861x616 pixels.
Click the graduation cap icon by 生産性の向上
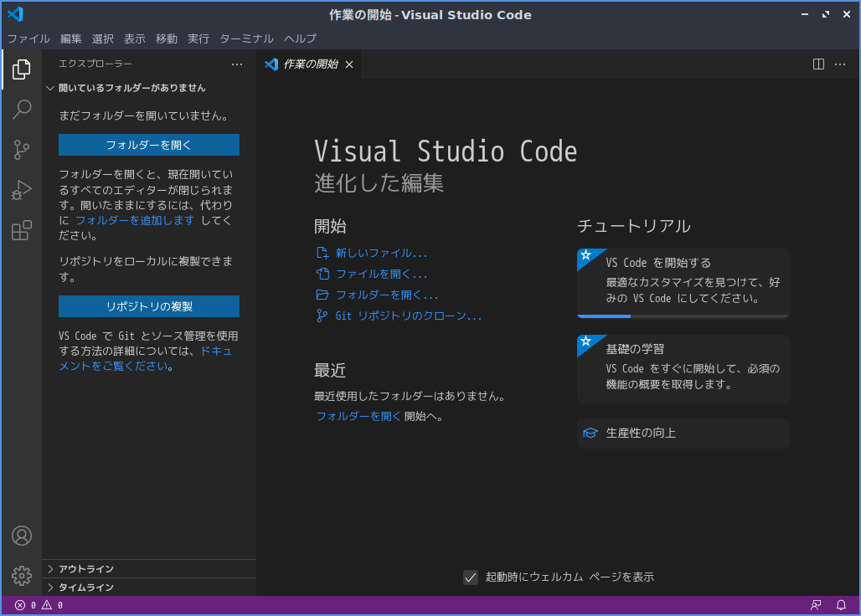[590, 433]
